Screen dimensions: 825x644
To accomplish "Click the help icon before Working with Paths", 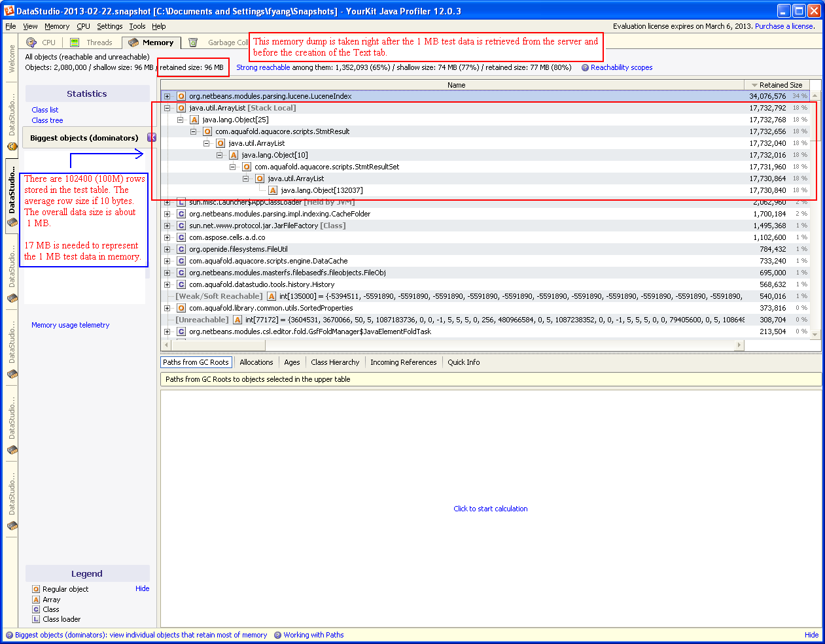I will point(277,635).
